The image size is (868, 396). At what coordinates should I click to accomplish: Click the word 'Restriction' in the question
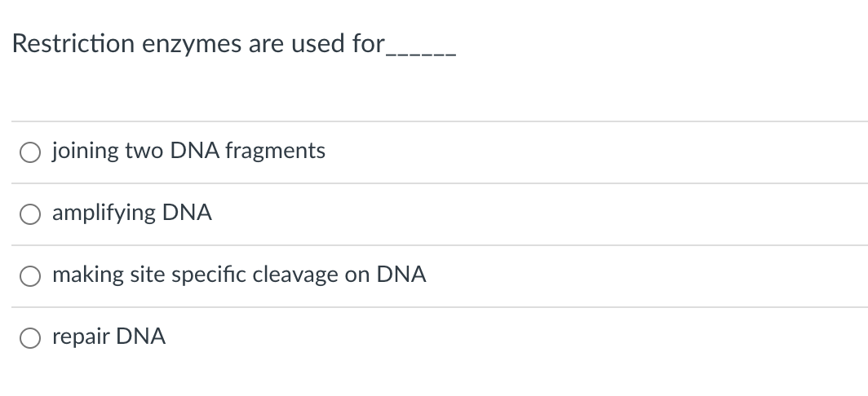[x=73, y=44]
